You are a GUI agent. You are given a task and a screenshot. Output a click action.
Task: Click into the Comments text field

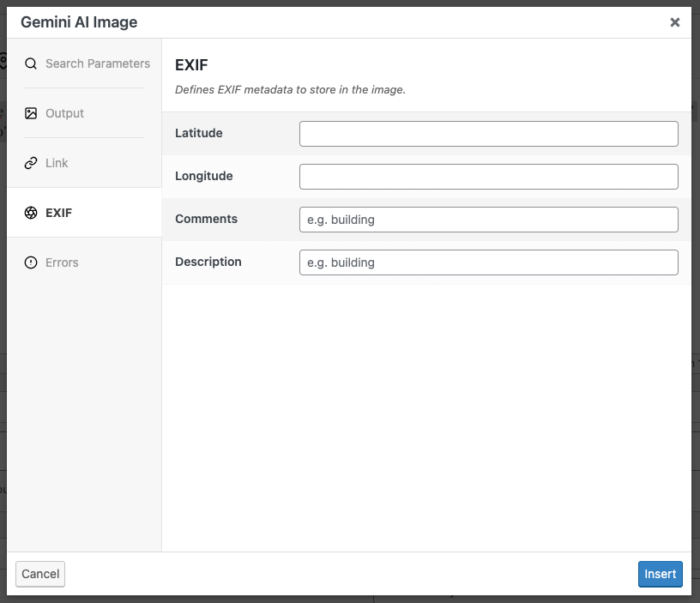click(x=489, y=219)
